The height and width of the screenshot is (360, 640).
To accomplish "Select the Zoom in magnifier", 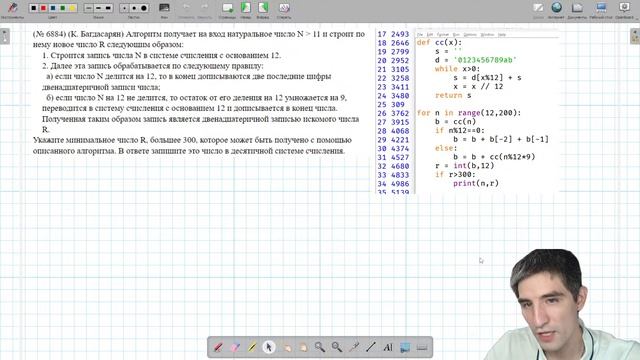I will coord(320,347).
